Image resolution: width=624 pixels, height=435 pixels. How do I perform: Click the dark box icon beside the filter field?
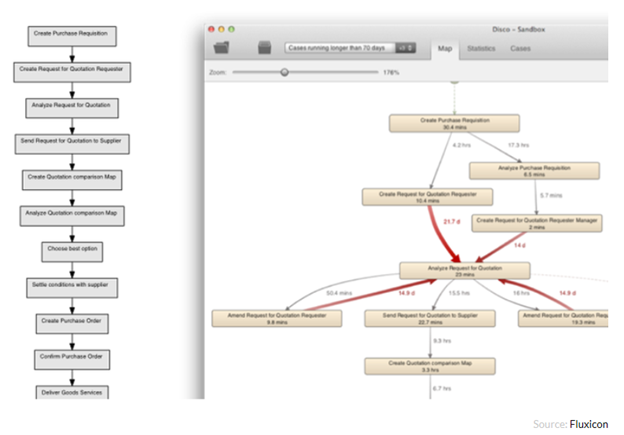[265, 48]
